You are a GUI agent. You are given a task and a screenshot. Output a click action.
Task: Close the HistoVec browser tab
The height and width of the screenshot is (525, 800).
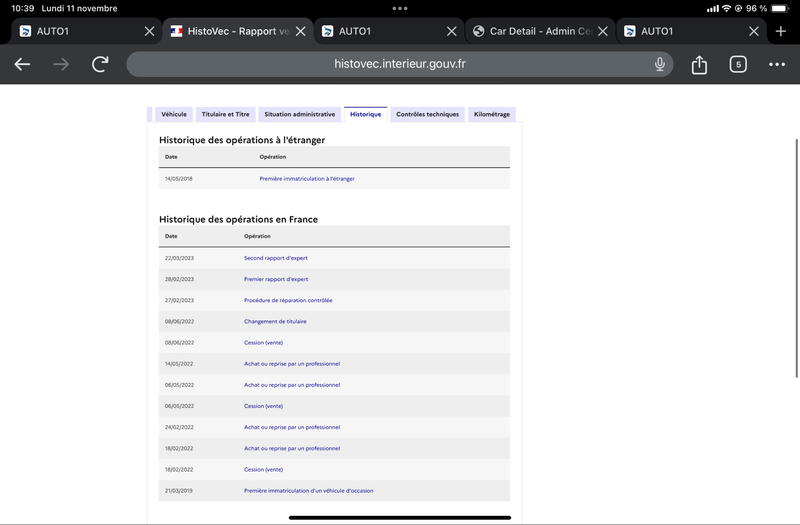[301, 31]
